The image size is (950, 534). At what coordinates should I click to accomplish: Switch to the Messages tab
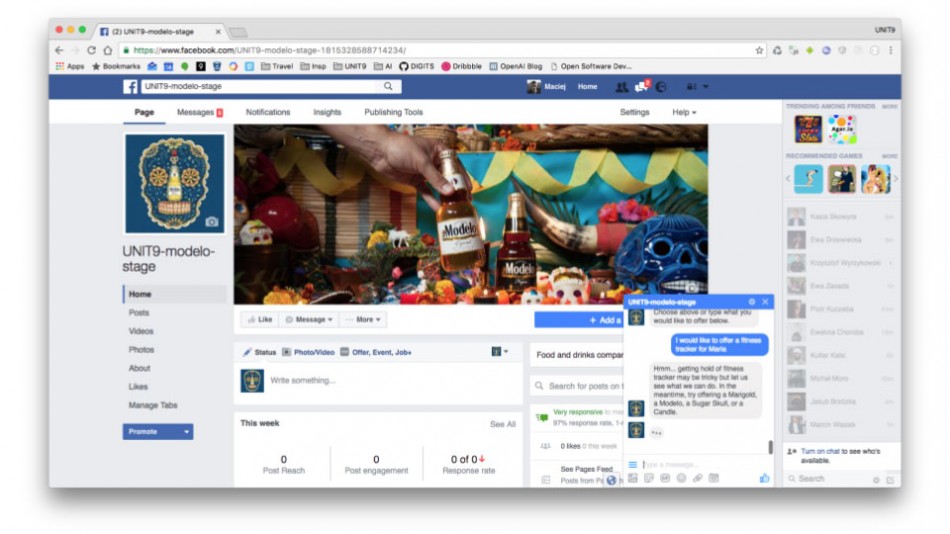(x=200, y=112)
